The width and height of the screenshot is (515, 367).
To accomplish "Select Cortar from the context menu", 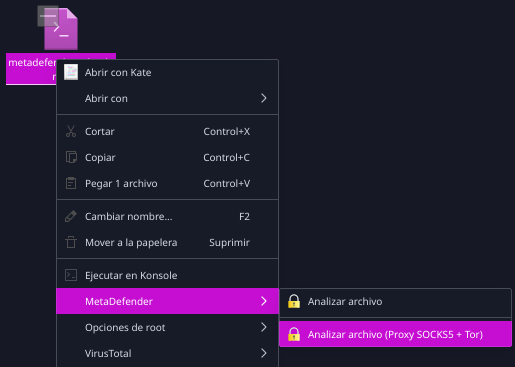I will click(167, 131).
